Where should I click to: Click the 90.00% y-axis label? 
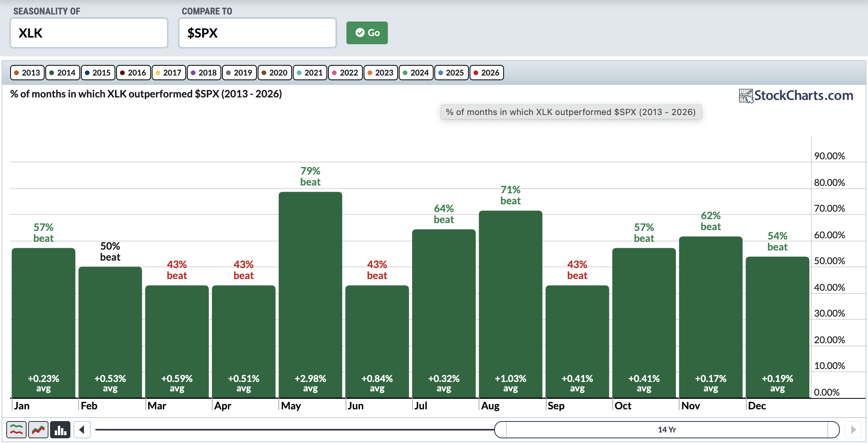pos(829,156)
